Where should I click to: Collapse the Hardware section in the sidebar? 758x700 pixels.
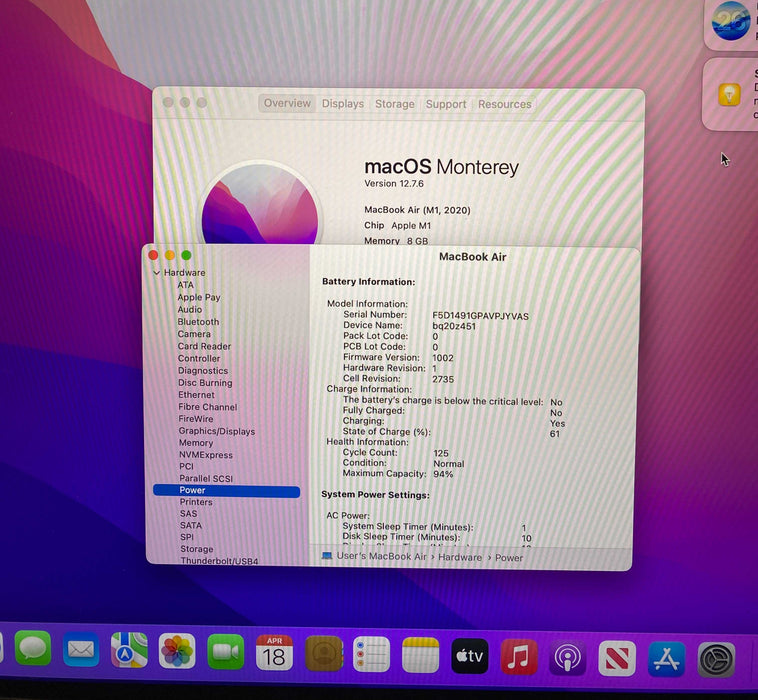click(x=157, y=273)
